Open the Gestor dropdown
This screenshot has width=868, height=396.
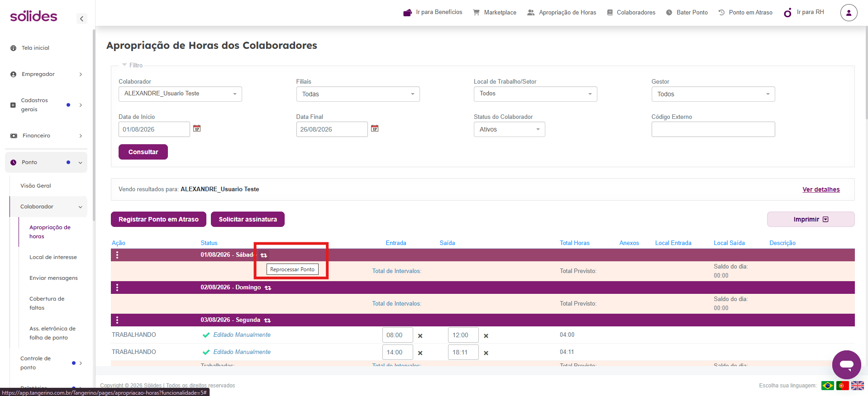[x=713, y=94]
